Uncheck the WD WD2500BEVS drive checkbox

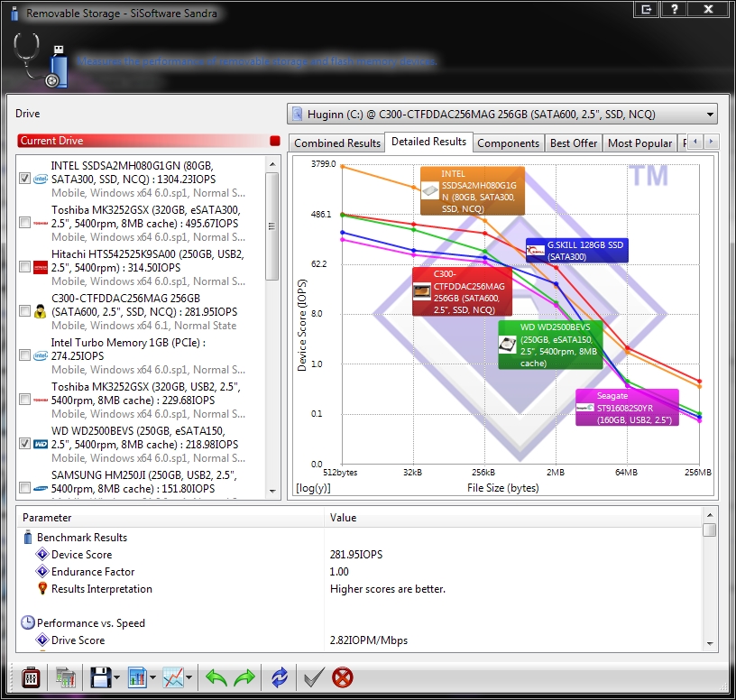coord(25,444)
